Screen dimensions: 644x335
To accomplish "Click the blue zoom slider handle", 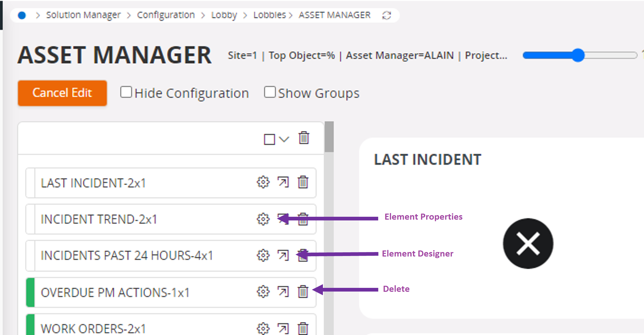I will coord(578,55).
